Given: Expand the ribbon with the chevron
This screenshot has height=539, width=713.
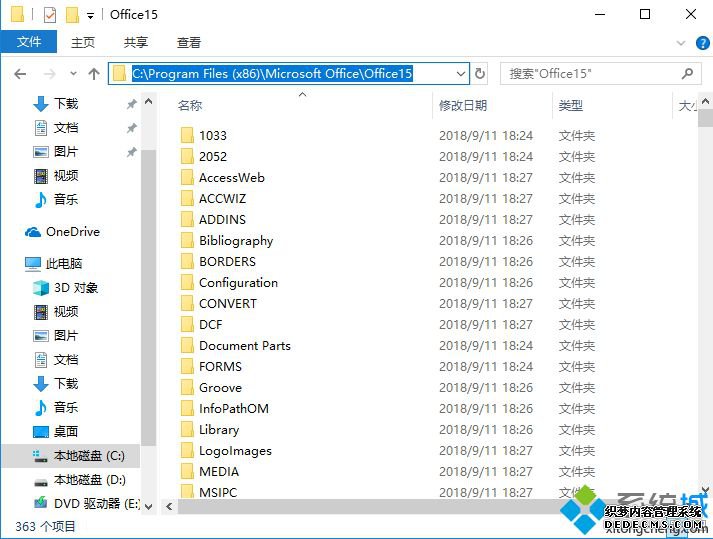Looking at the screenshot, I should [681, 43].
